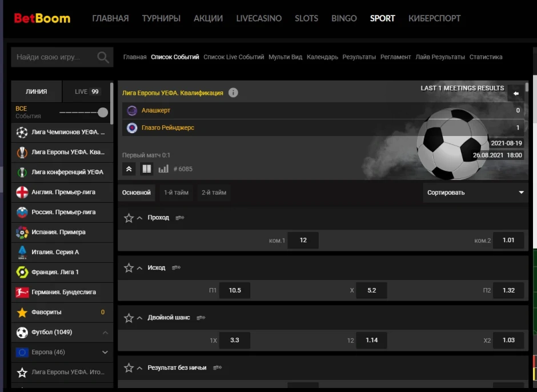Image resolution: width=537 pixels, height=392 pixels.
Task: Open the Календарь link
Action: pos(322,57)
